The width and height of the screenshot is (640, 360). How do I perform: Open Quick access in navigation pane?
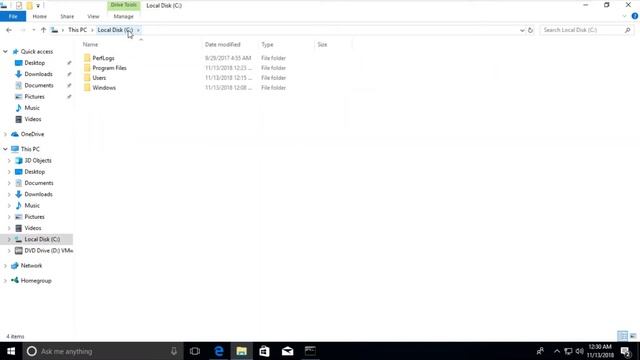(x=37, y=51)
